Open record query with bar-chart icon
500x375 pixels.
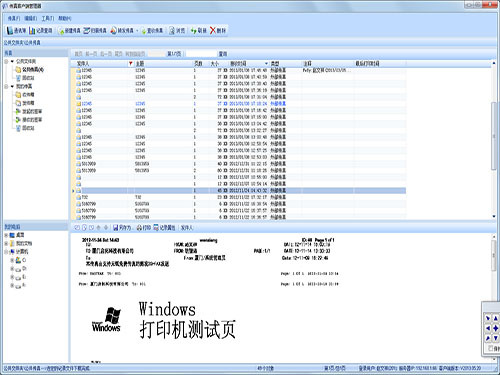(x=41, y=31)
